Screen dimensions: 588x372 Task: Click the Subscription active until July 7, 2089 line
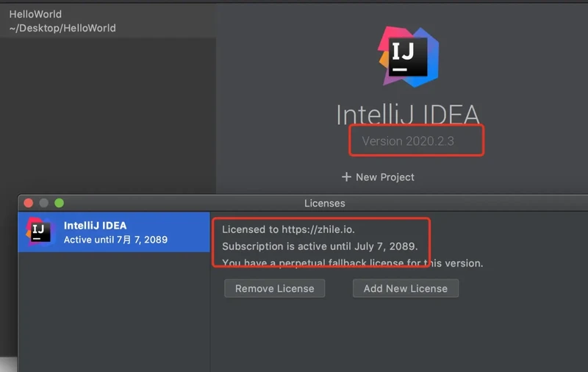pos(320,246)
